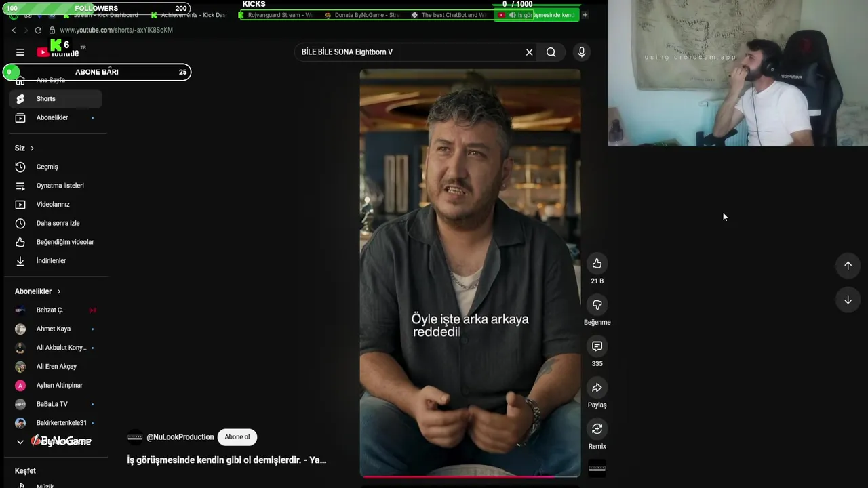
Task: Click the URL address bar
Action: (x=115, y=30)
